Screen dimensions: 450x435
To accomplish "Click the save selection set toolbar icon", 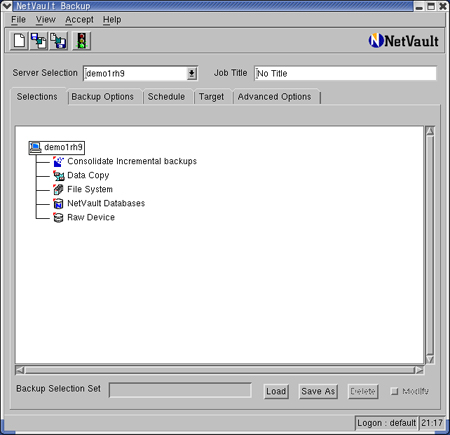I will click(58, 41).
